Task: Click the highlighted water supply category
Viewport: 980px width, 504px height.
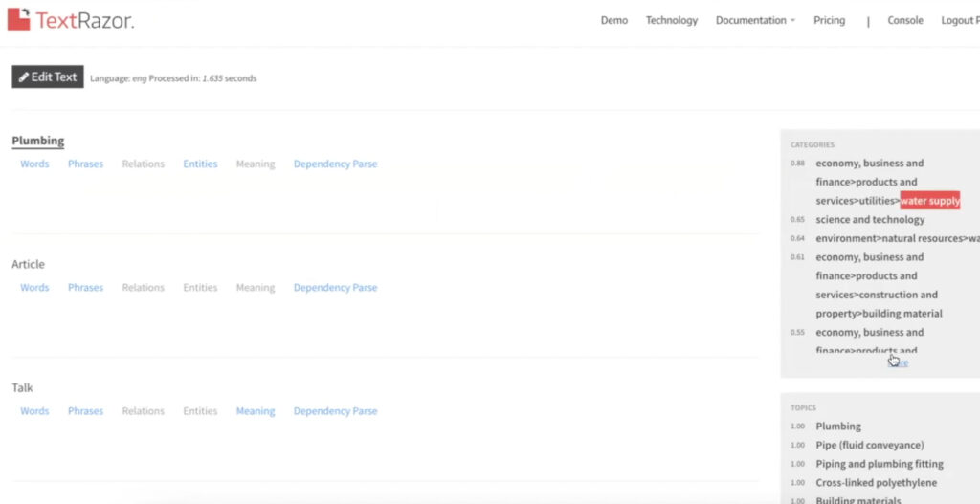Action: pyautogui.click(x=930, y=201)
